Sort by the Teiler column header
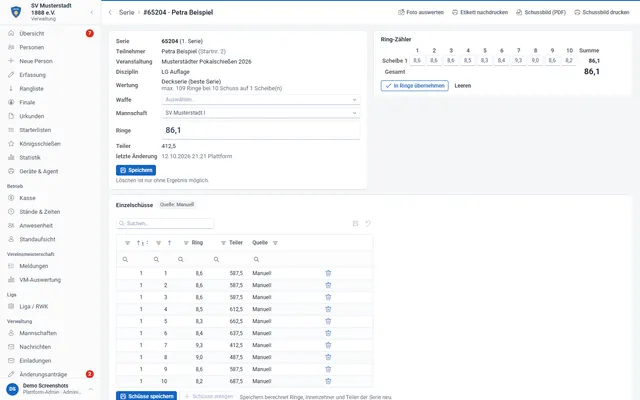Viewport: 640px width, 400px height. 236,242
